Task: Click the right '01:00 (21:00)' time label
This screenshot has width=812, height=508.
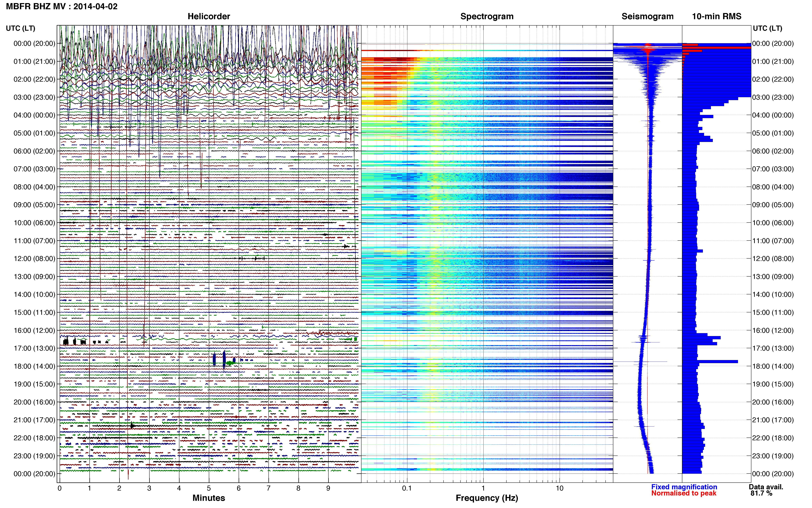Action: [773, 62]
